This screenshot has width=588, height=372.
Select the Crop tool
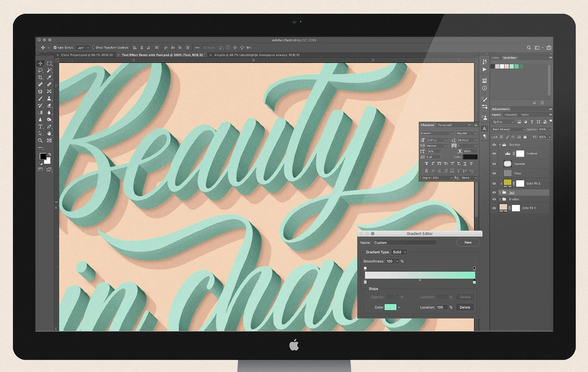click(x=40, y=78)
